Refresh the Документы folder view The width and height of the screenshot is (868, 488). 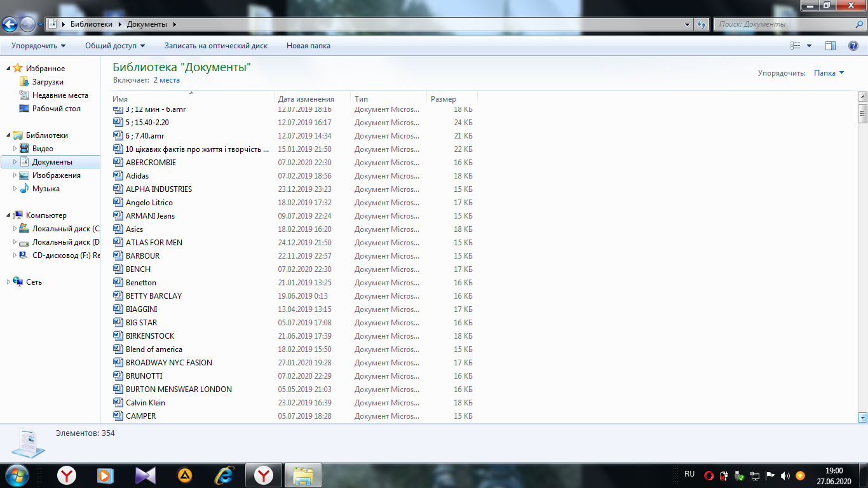click(x=702, y=24)
